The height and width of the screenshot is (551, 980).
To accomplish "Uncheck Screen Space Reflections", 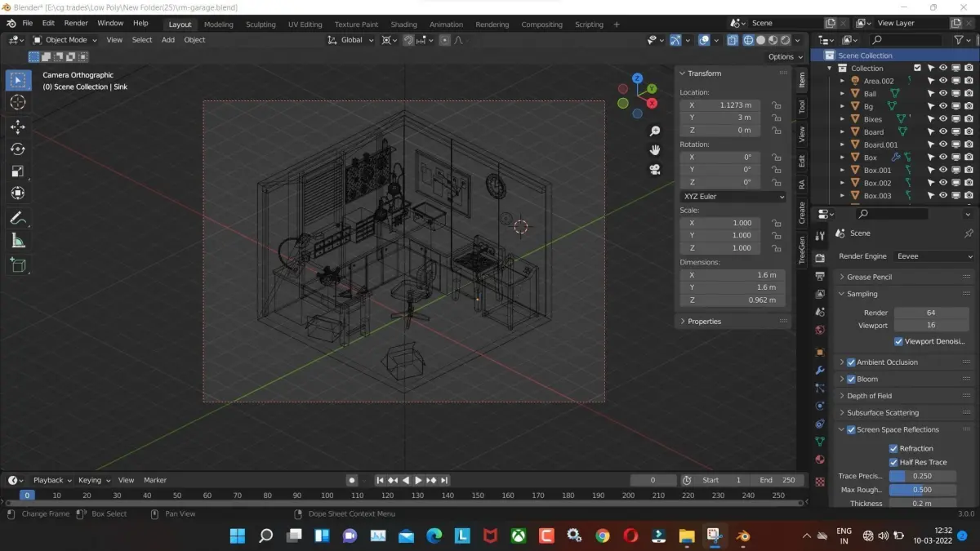I will [851, 429].
